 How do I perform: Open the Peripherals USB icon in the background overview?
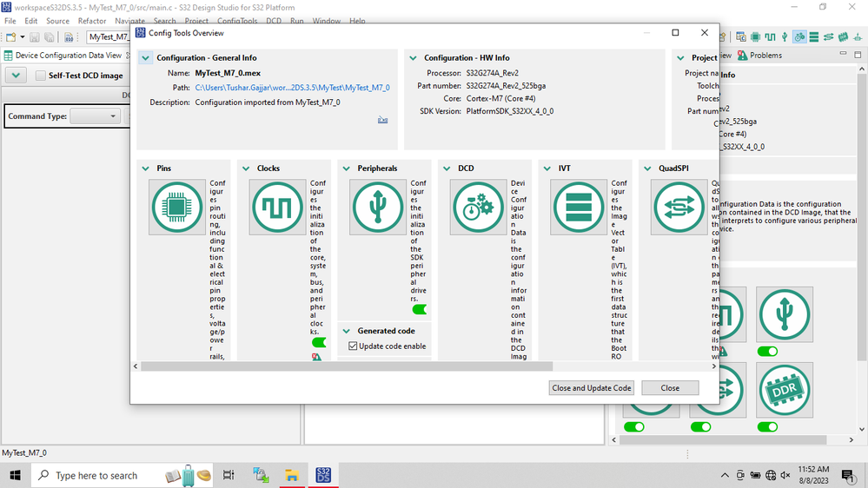pyautogui.click(x=785, y=314)
